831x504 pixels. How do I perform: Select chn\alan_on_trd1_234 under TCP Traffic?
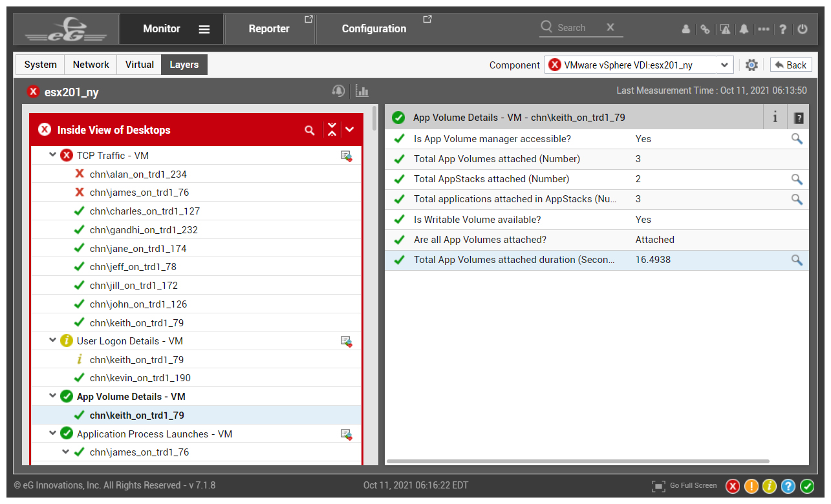(x=138, y=174)
